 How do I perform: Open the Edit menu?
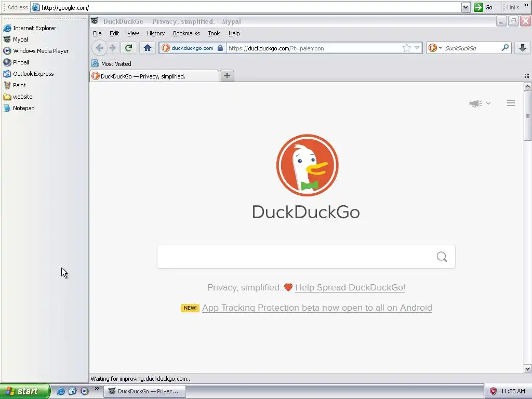pyautogui.click(x=114, y=33)
